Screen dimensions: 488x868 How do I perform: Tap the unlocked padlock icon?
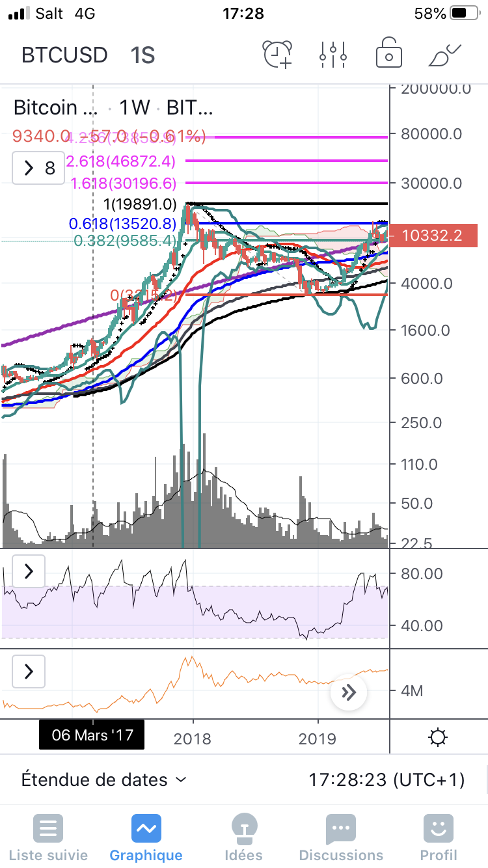(388, 55)
